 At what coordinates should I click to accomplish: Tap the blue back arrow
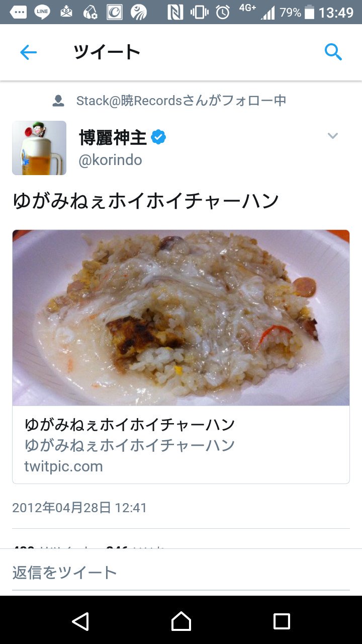point(28,52)
